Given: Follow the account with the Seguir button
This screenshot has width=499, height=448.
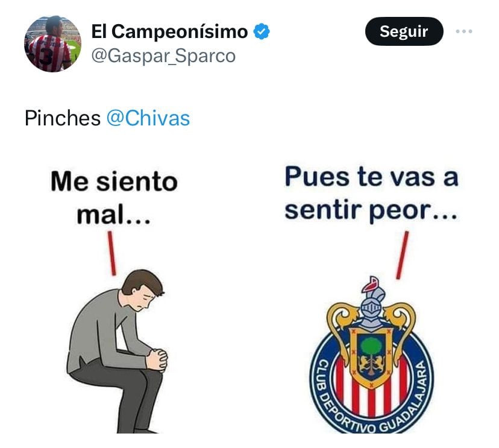Looking at the screenshot, I should [x=404, y=31].
